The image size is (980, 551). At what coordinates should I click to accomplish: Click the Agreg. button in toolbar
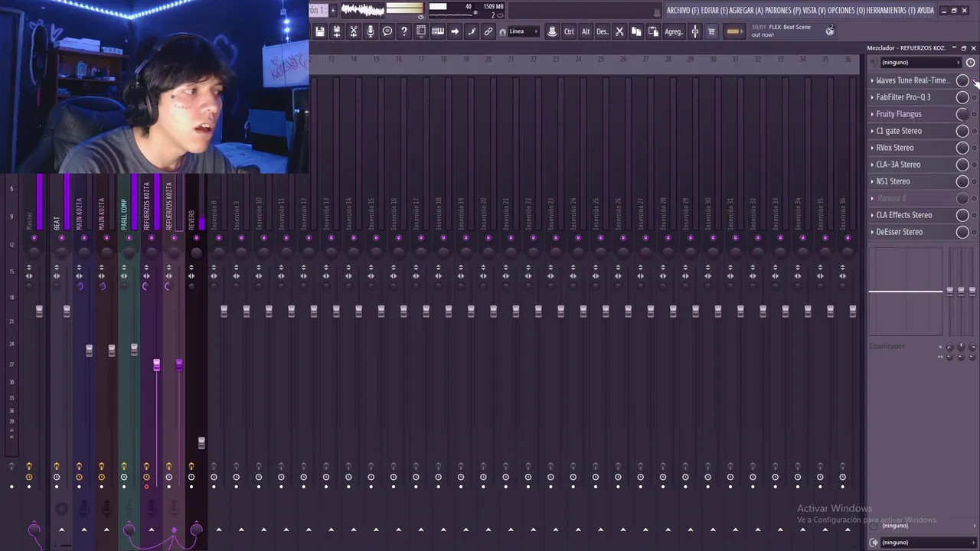(x=674, y=31)
